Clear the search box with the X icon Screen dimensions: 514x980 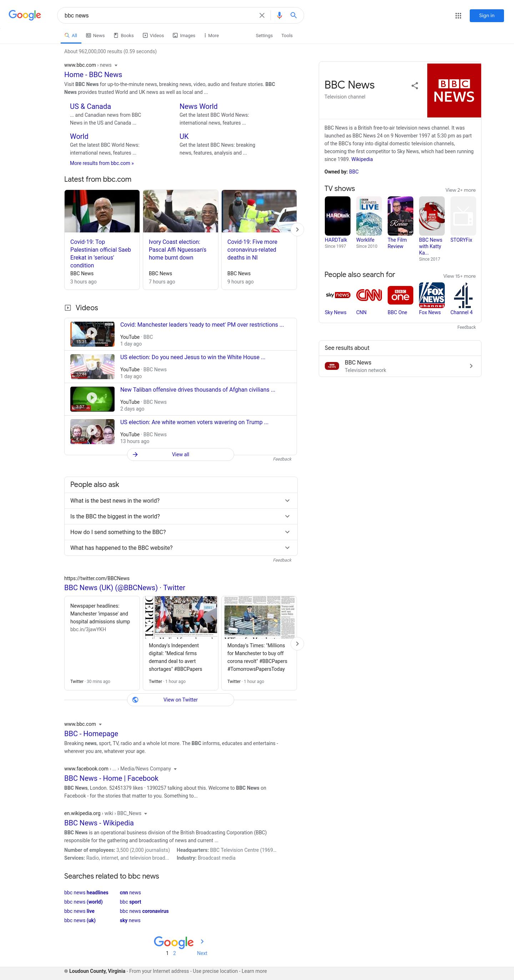(262, 16)
